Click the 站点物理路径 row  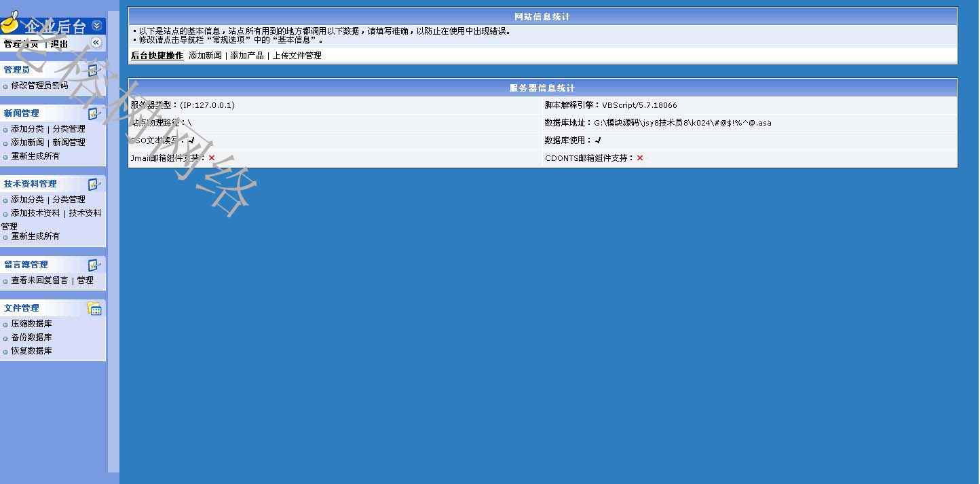pos(335,123)
